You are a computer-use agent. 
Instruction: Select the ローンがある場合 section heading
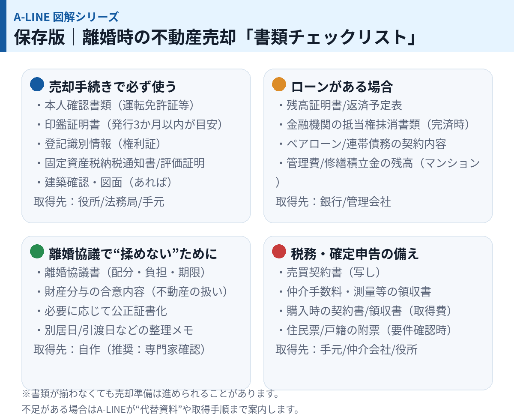point(342,87)
